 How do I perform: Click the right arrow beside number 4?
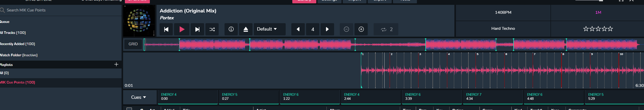327,29
